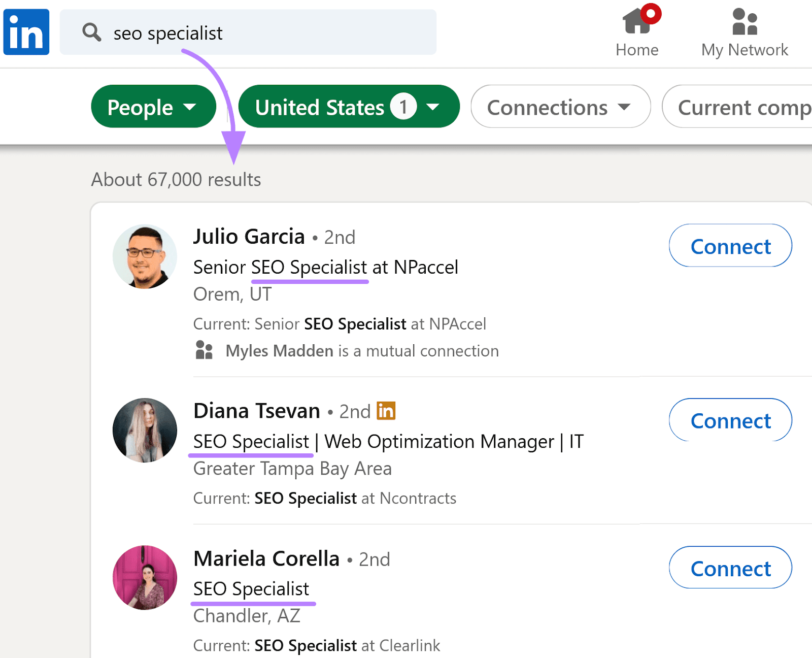Expand the United States location filter
The width and height of the screenshot is (812, 658).
pyautogui.click(x=349, y=107)
